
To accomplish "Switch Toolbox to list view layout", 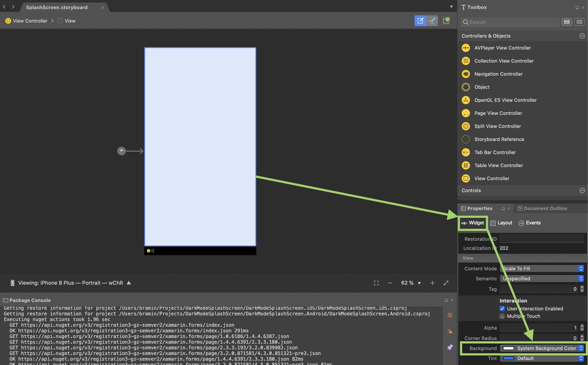I will tap(567, 22).
